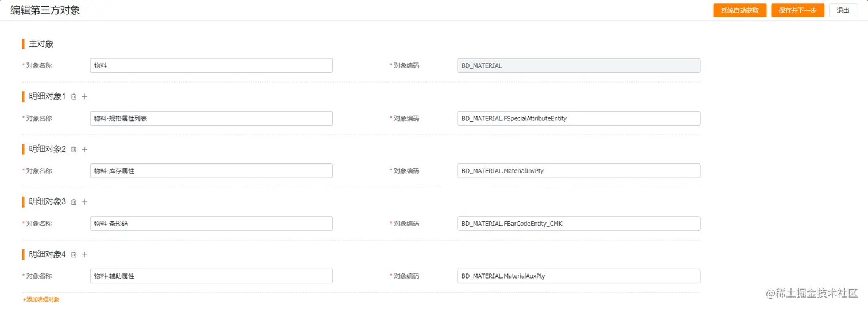868x309 pixels.
Task: Edit the 物料-辅助属性 name field
Action: (211, 276)
